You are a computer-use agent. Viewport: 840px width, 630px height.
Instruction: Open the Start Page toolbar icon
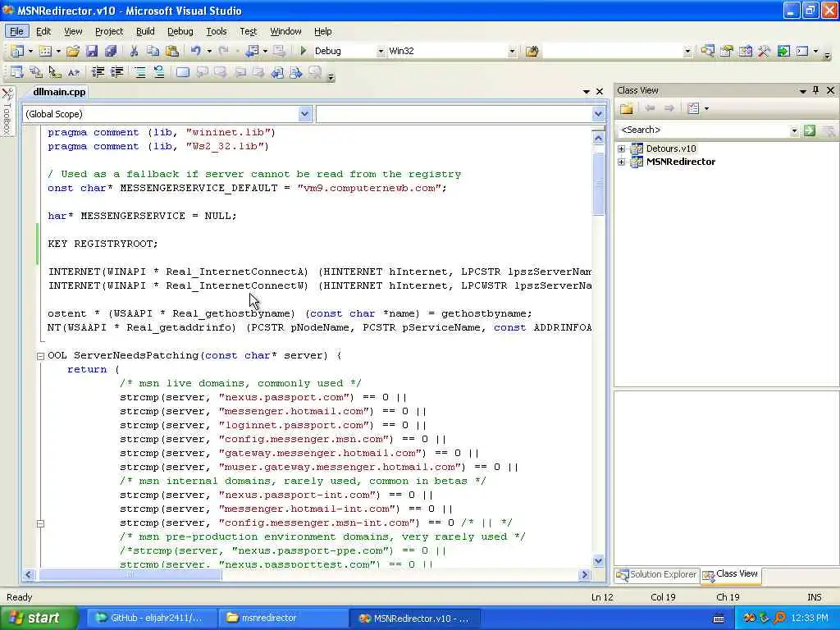pos(783,51)
